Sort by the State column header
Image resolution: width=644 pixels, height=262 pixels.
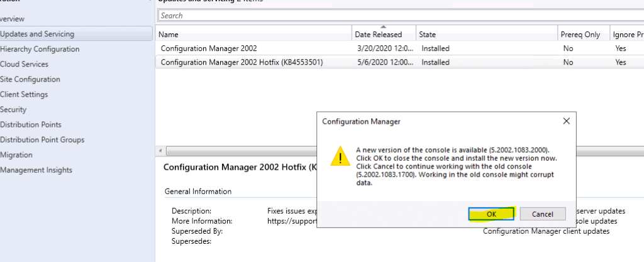click(x=486, y=35)
